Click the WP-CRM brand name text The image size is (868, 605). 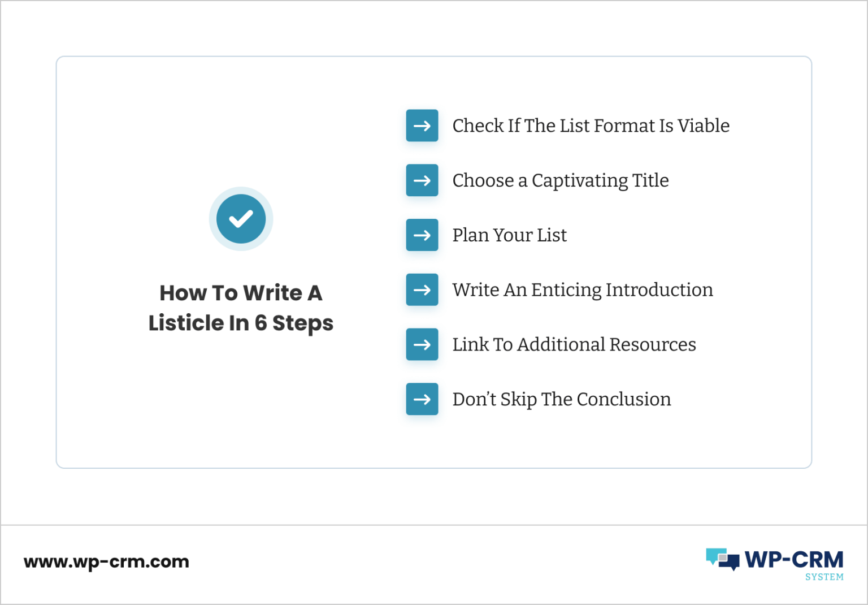794,560
